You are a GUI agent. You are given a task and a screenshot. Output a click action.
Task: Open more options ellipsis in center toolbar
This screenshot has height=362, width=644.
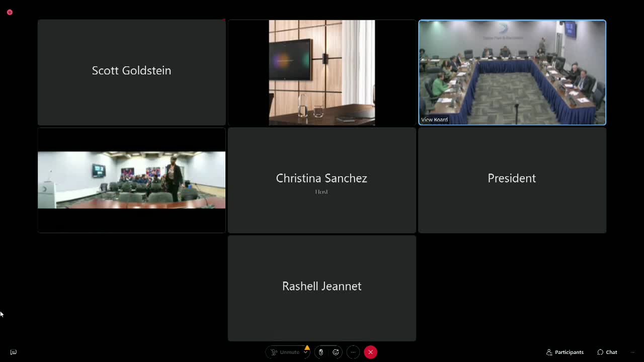point(353,352)
